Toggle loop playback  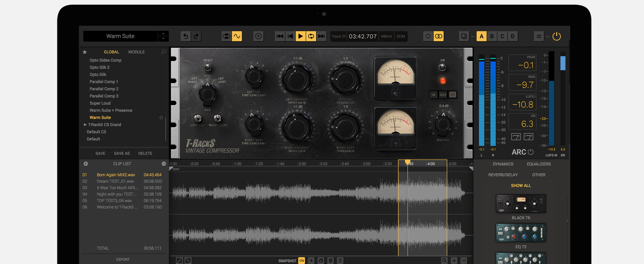pos(311,36)
